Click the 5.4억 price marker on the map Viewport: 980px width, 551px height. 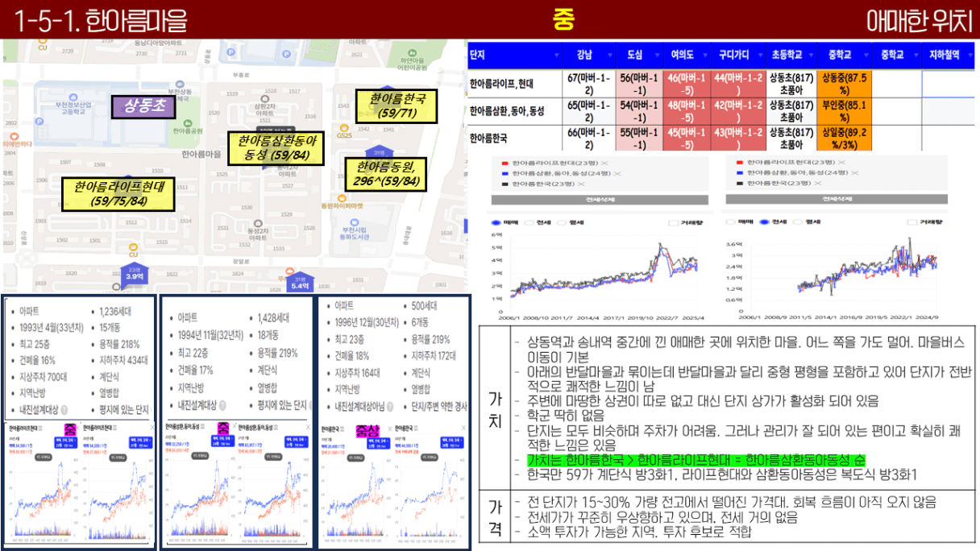coord(300,282)
